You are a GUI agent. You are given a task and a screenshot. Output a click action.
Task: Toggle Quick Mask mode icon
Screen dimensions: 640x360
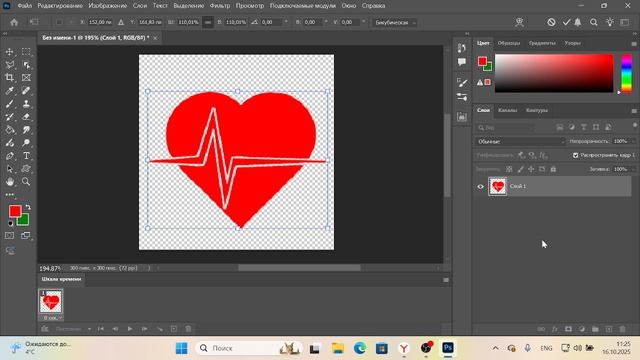(9, 236)
